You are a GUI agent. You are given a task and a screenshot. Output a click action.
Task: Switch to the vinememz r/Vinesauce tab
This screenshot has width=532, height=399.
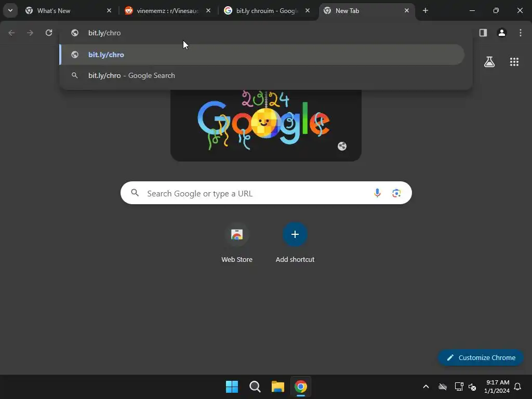click(x=167, y=11)
